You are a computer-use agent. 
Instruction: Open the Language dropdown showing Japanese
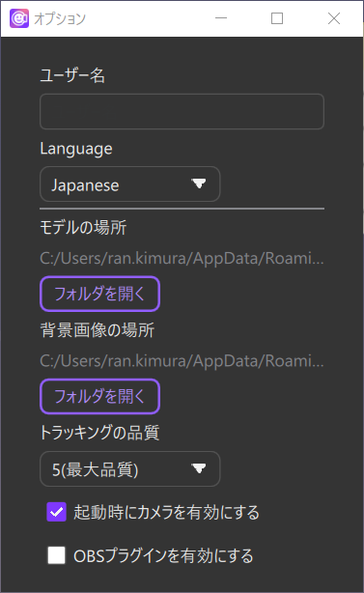(x=129, y=184)
